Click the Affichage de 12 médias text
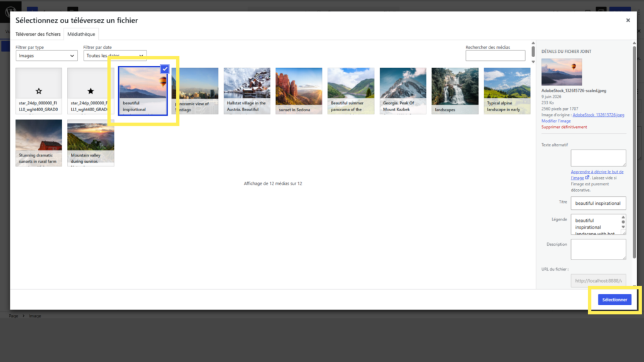 click(273, 184)
